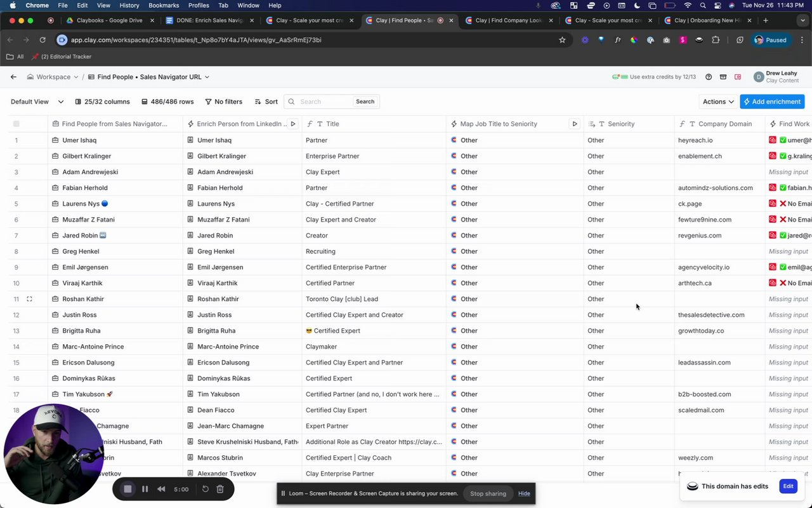Select the Toronto Clay [club] Lead title cell

374,299
